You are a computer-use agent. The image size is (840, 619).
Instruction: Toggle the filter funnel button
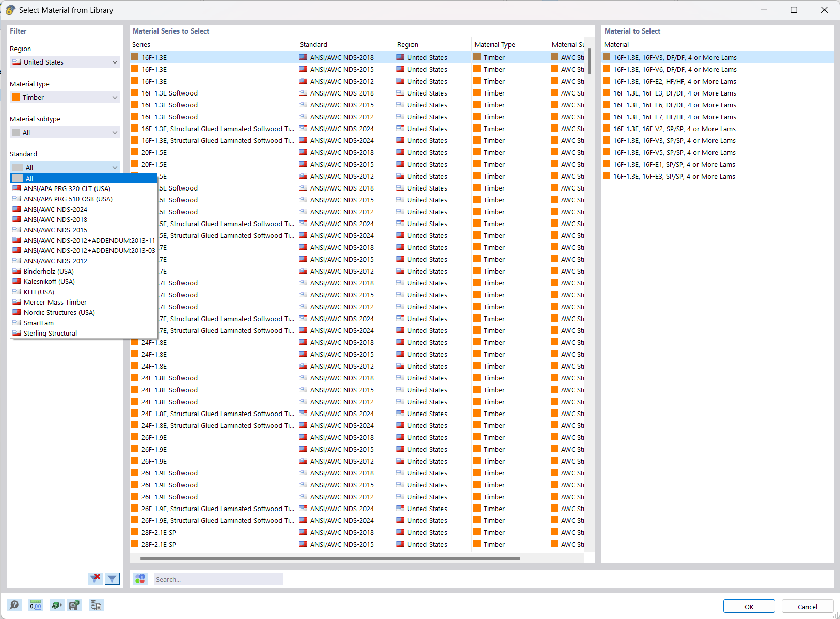click(x=112, y=578)
